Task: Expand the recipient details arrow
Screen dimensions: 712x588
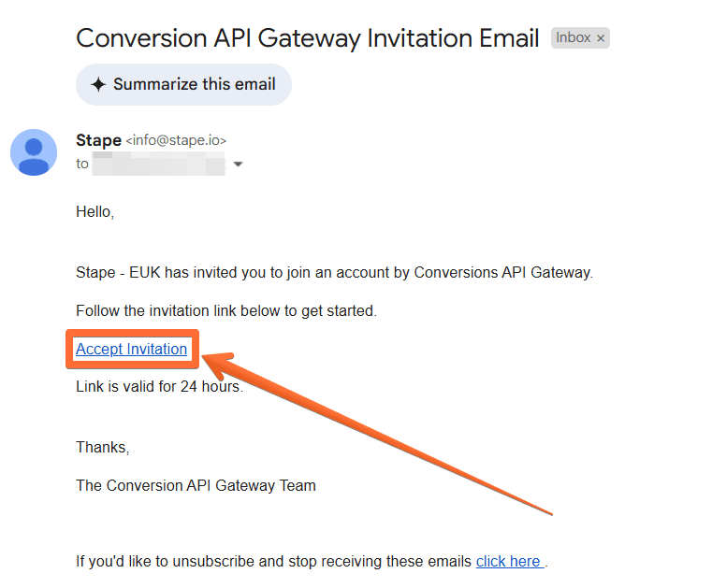Action: tap(238, 164)
